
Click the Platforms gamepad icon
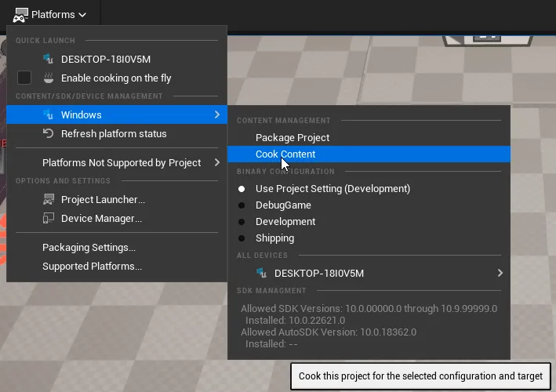(20, 15)
